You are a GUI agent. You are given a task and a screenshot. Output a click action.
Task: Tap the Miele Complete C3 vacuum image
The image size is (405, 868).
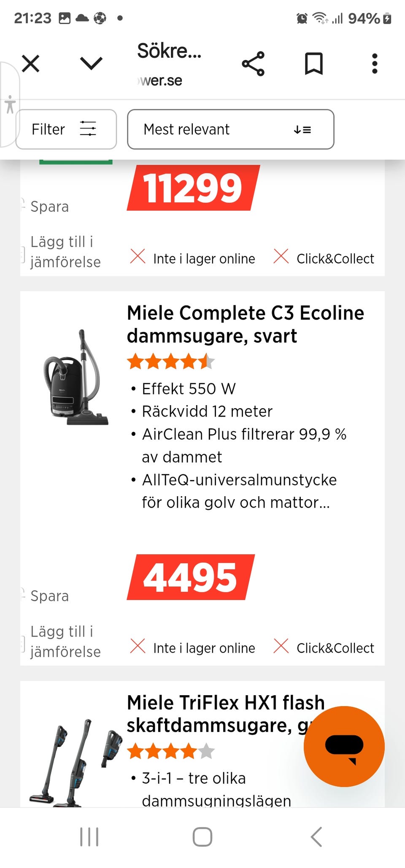pyautogui.click(x=75, y=377)
